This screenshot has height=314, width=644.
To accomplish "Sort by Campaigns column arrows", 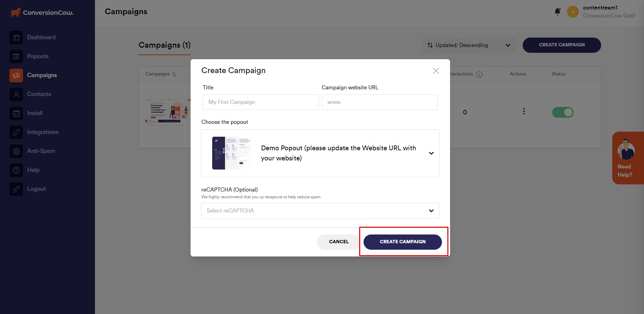I will pos(174,74).
